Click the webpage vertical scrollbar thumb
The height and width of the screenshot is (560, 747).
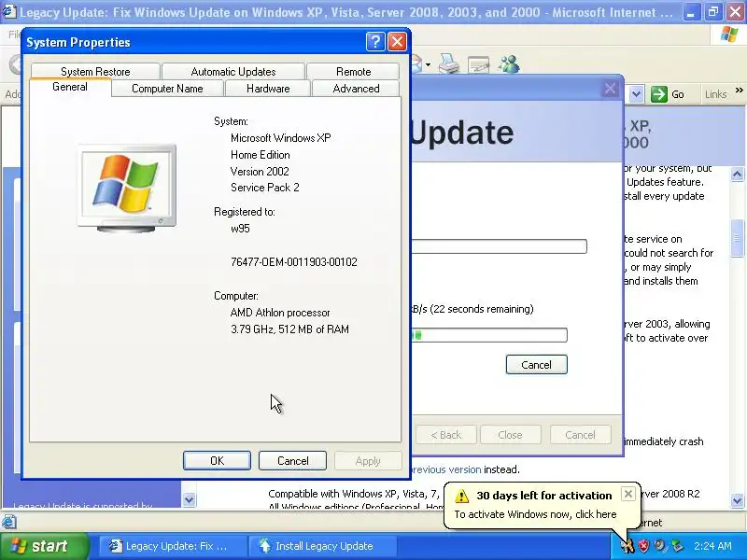pyautogui.click(x=737, y=239)
